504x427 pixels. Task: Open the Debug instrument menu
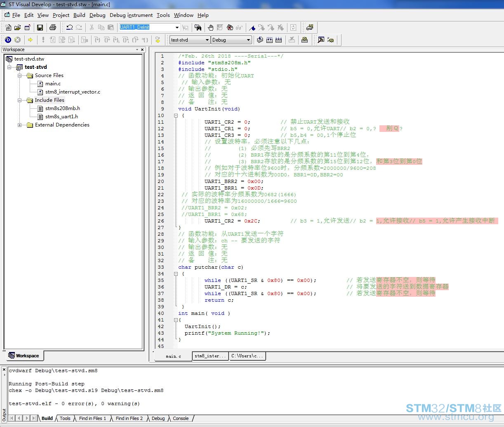tap(131, 15)
